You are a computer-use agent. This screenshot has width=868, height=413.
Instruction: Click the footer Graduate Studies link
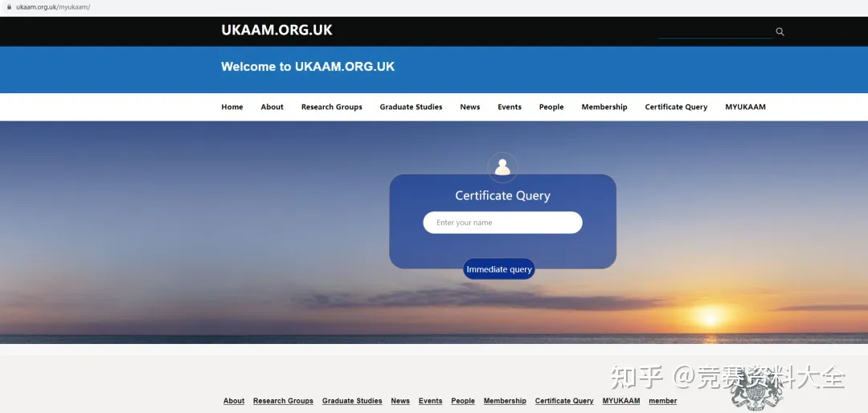coord(352,401)
